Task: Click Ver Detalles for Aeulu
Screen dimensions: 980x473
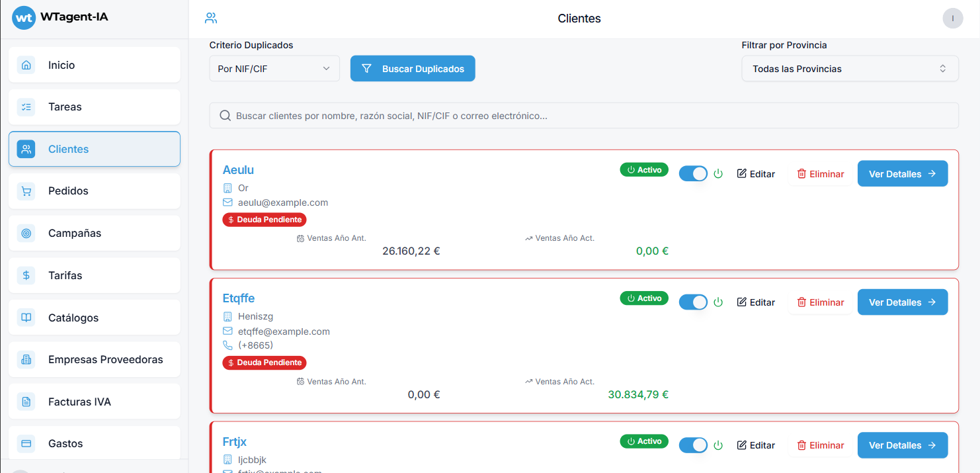Action: 902,174
